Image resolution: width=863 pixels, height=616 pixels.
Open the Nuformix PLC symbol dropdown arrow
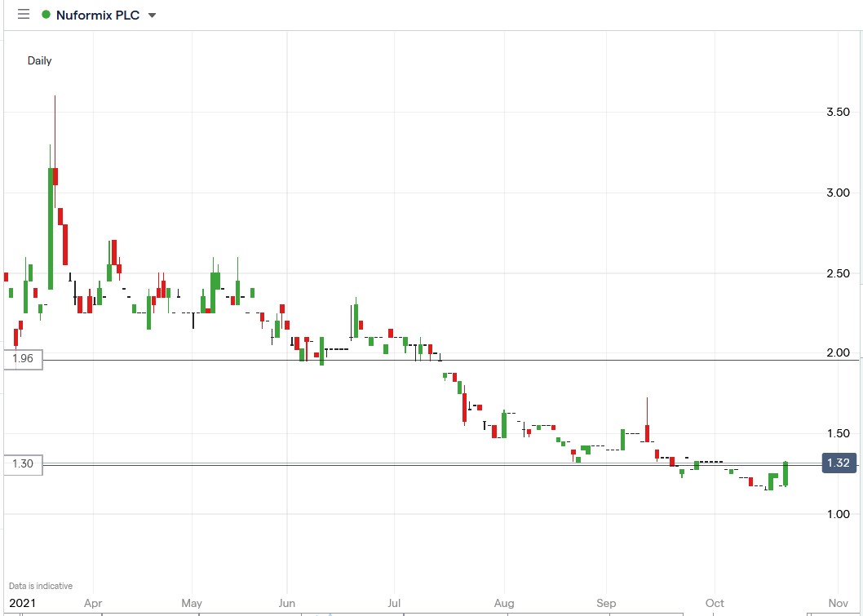click(151, 15)
